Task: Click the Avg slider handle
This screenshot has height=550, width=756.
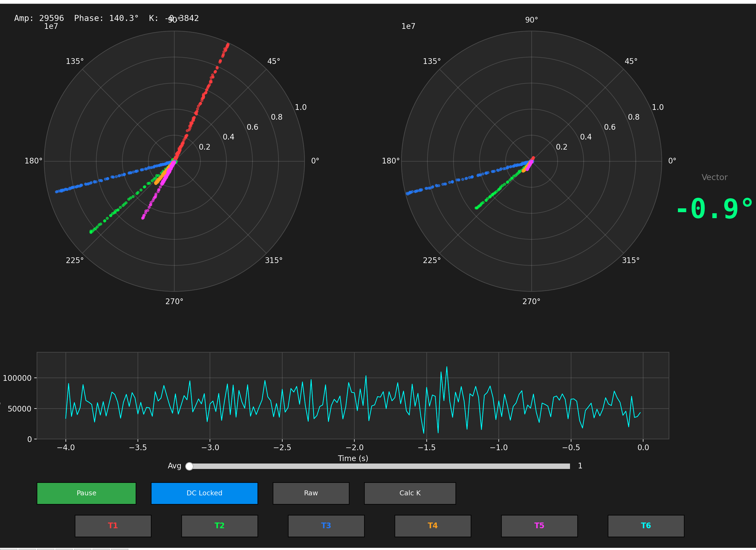Action: point(189,466)
